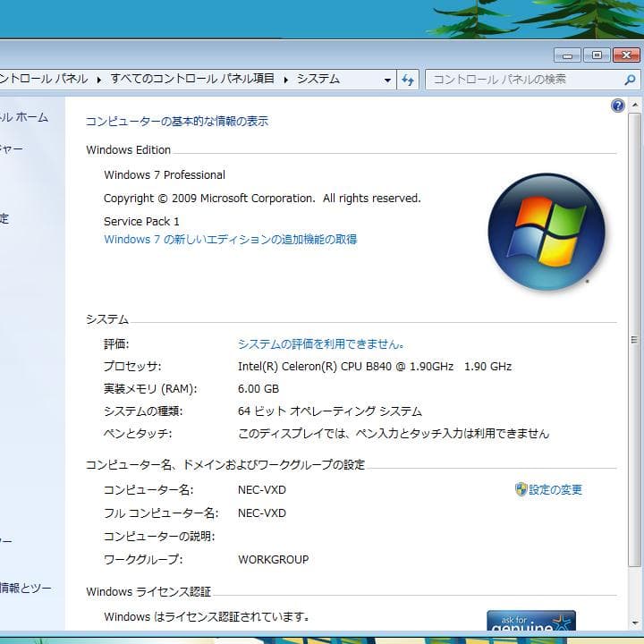Click the scrollbar down arrow
644x644 pixels.
(634, 623)
